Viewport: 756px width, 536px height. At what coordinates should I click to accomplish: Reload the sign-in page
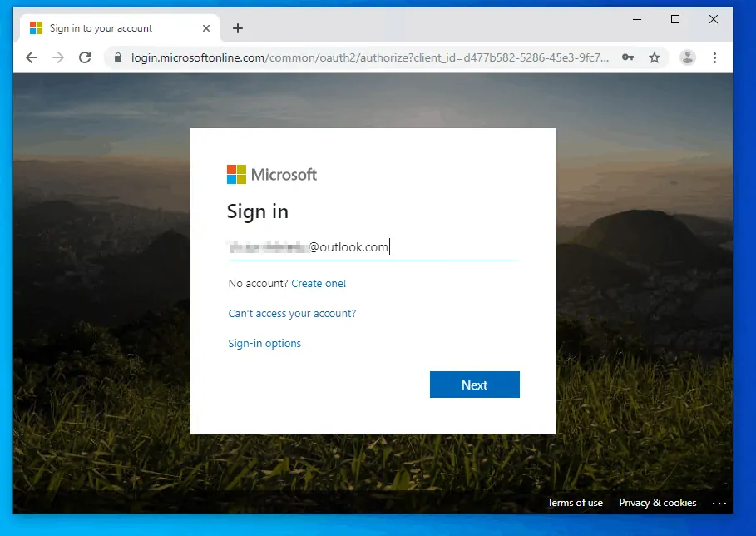86,57
